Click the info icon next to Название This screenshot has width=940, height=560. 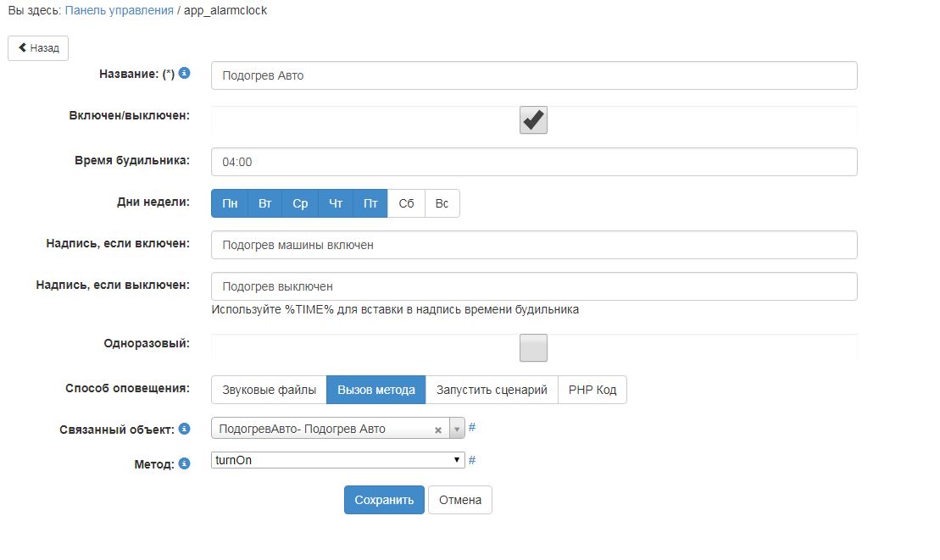[184, 74]
